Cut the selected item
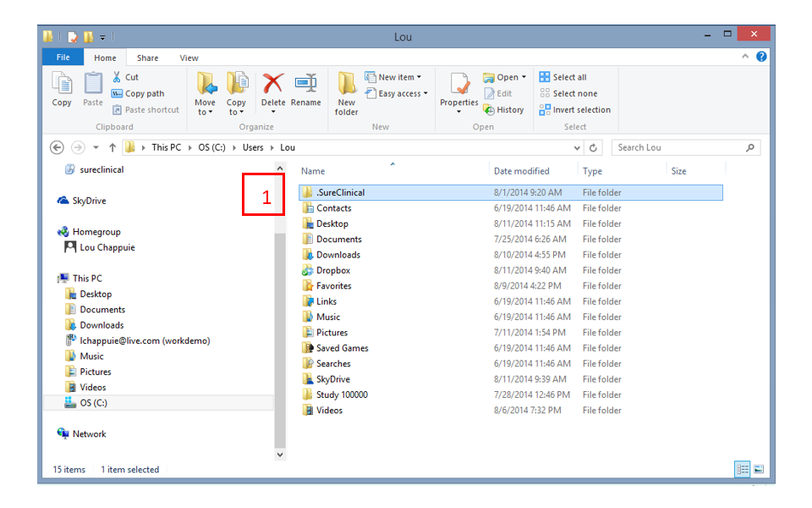This screenshot has width=812, height=508. [125, 77]
